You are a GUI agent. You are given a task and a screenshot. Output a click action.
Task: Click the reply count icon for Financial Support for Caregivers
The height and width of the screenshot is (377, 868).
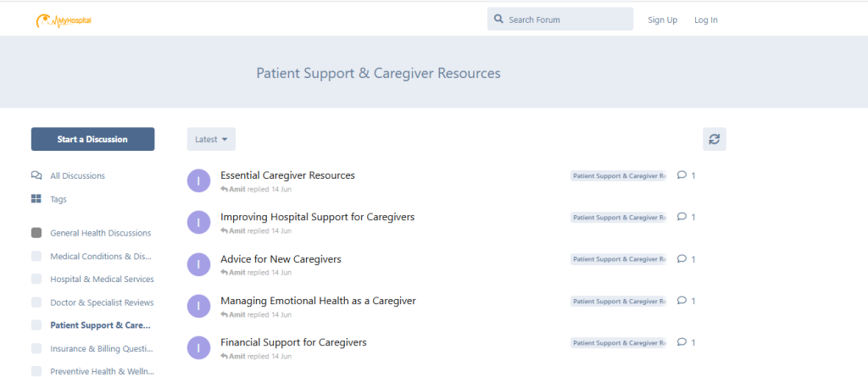tap(682, 342)
